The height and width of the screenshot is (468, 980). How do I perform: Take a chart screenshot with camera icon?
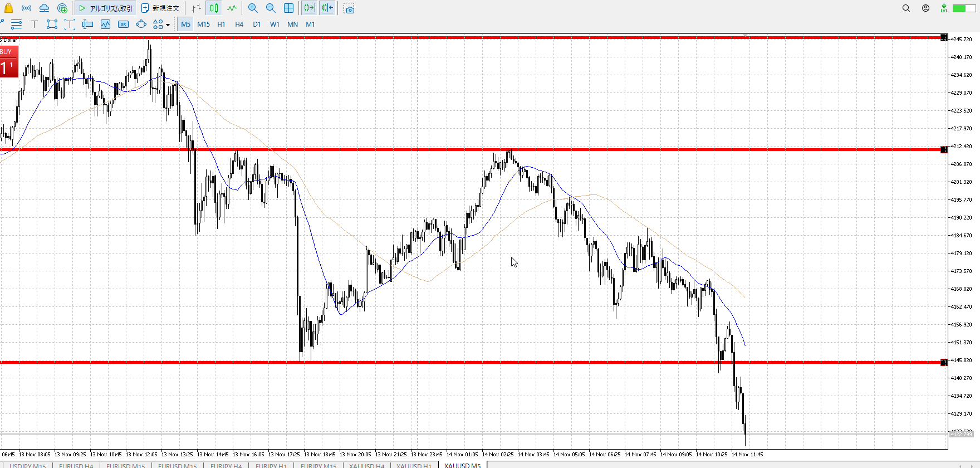[x=349, y=8]
